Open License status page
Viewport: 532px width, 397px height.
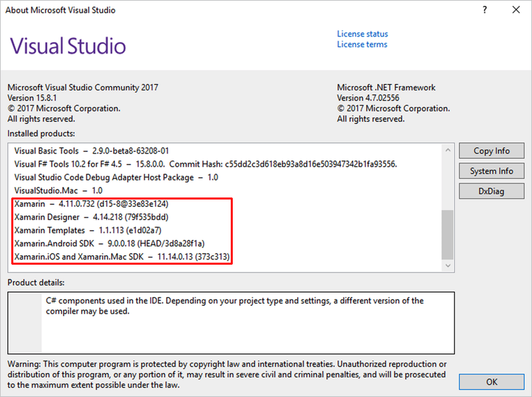pos(362,33)
